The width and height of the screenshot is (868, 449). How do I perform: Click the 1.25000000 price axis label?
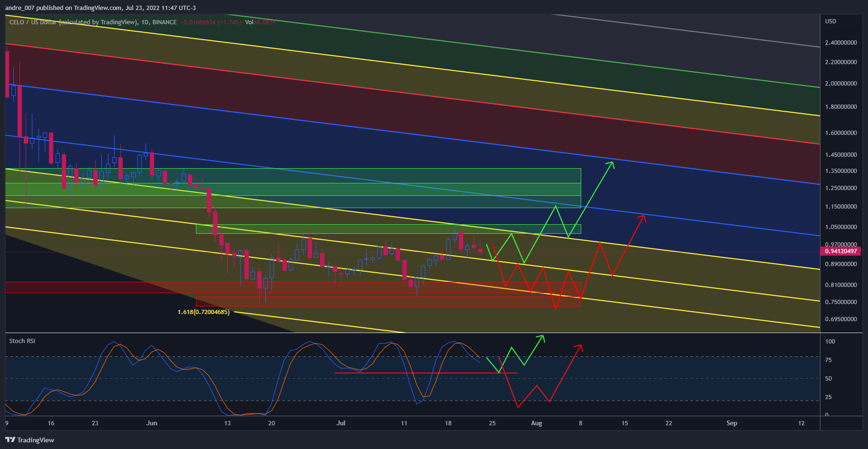(841, 188)
